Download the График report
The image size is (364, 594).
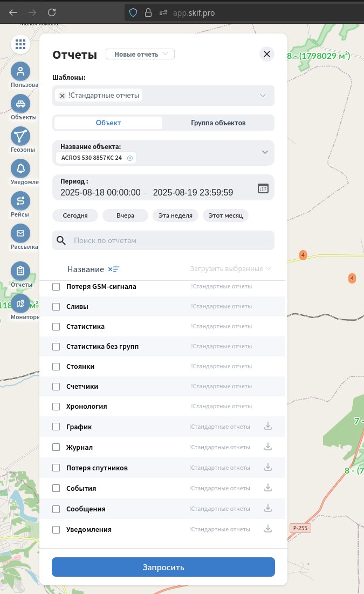pos(268,426)
